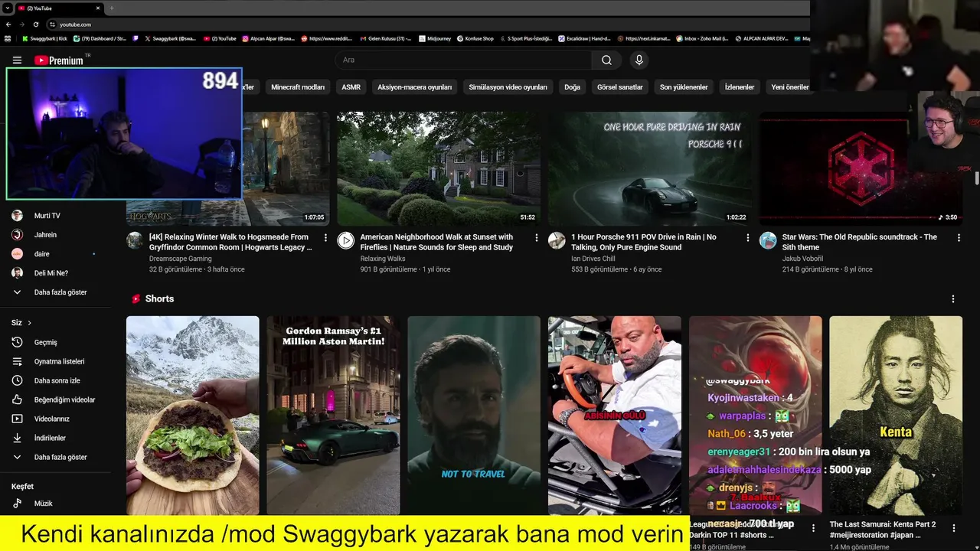Open more options for American Neighborhood Walk
The height and width of the screenshot is (551, 980).
coord(537,238)
